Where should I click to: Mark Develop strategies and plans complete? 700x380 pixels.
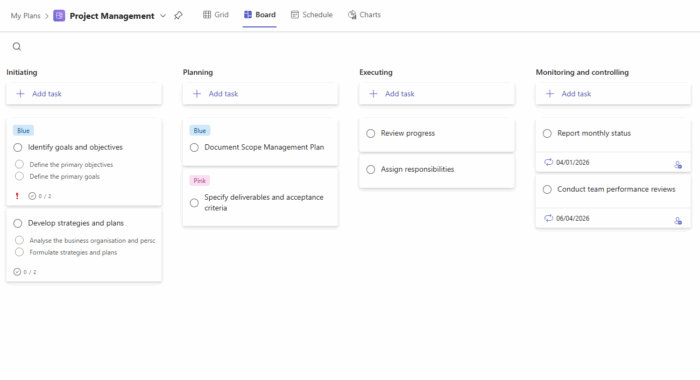17,223
